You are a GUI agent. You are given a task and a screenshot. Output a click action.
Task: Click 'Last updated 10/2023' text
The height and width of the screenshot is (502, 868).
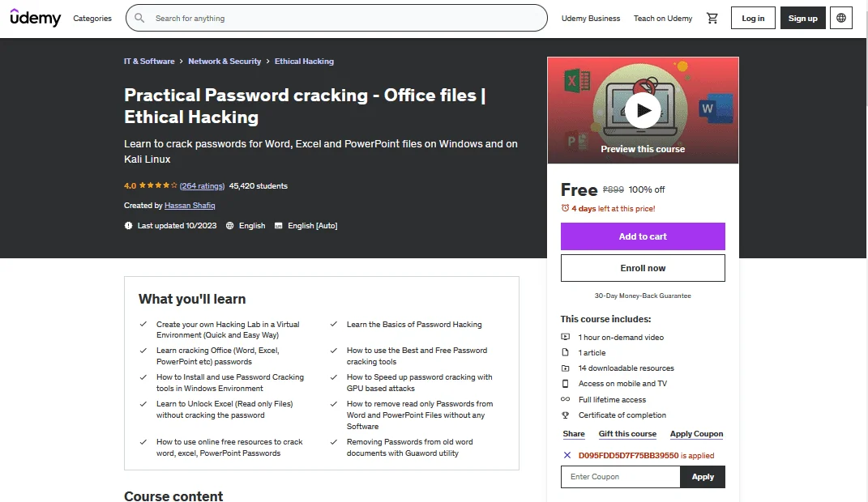tap(177, 226)
